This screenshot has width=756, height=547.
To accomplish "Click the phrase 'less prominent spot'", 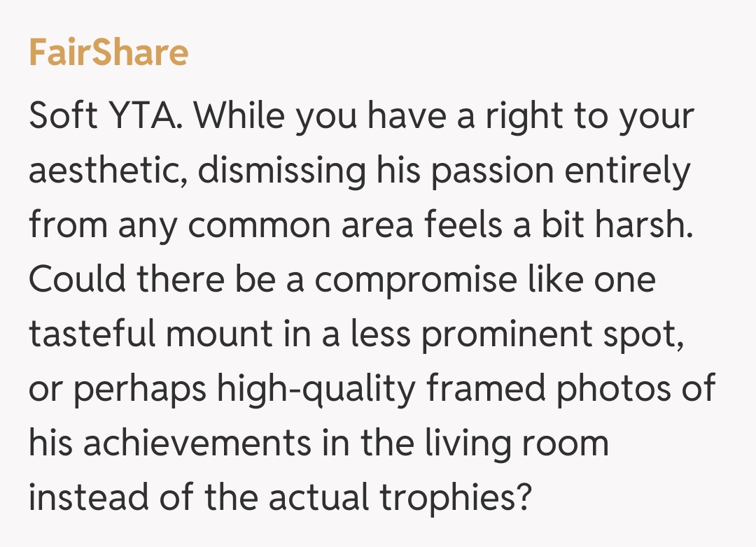I will tap(545, 334).
